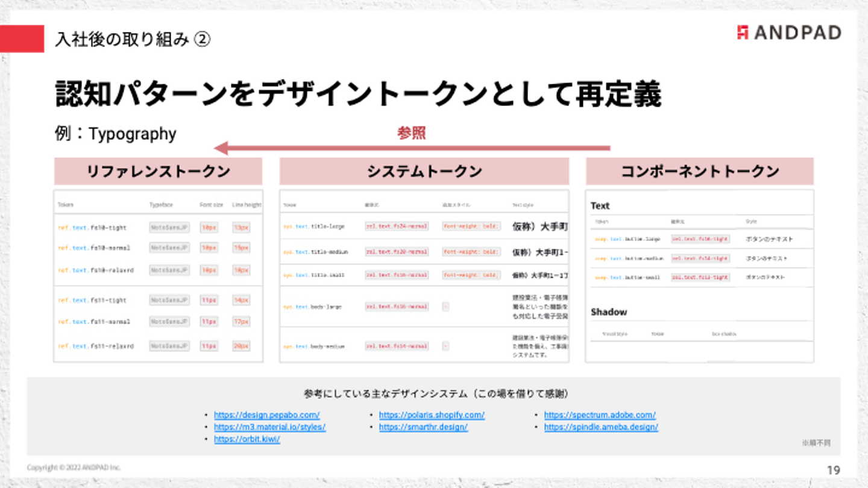Screen dimensions: 868x488
Task: Select the ref.text.fs10-relaxed token row
Action: (158, 271)
